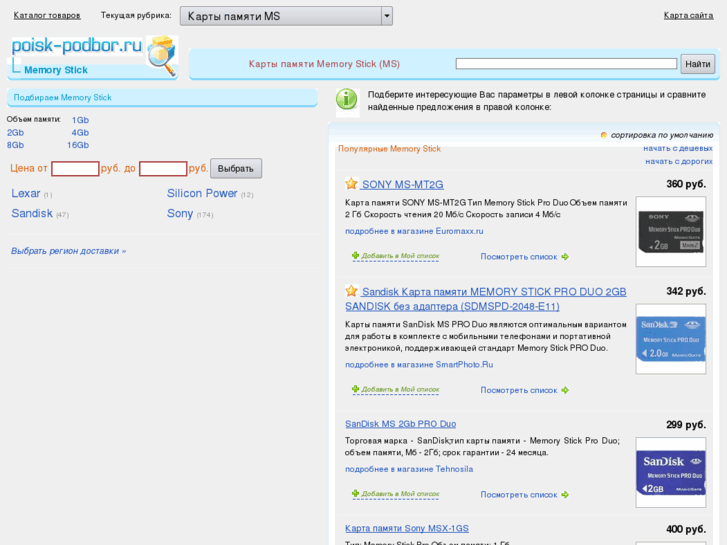Open Sandisk MEMORY STICK PRO DUO 2GB product link
727x545 pixels.
485,299
